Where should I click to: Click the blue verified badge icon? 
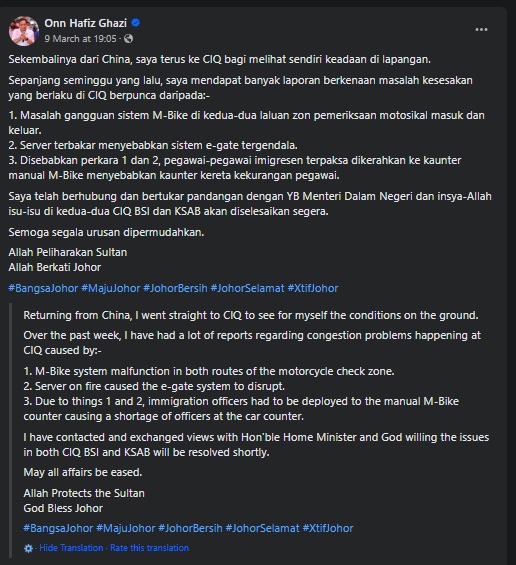(x=135, y=23)
